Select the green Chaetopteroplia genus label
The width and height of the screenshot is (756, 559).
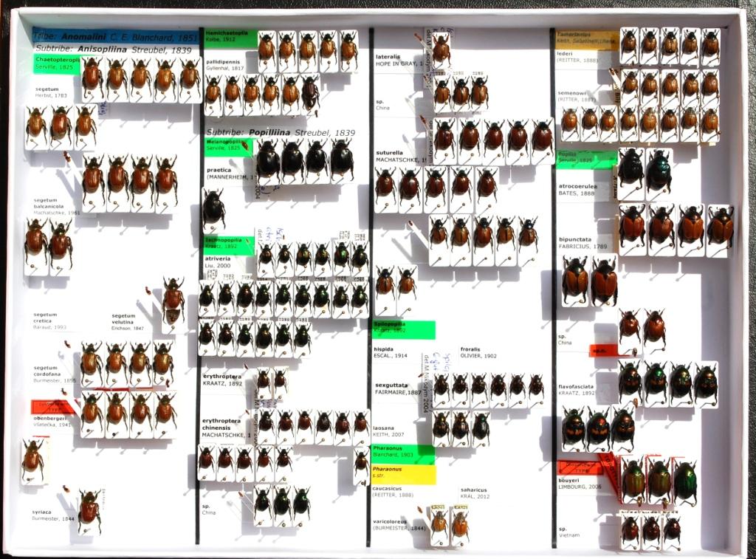point(57,64)
